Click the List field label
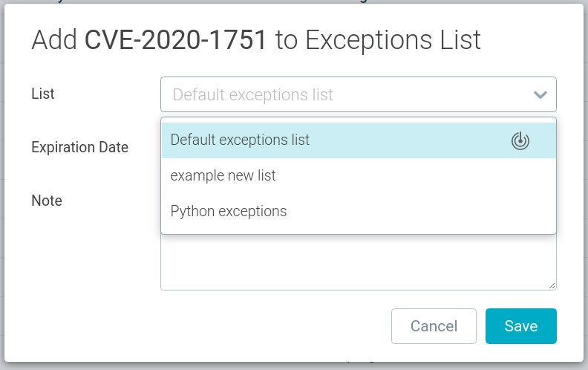The width and height of the screenshot is (588, 370). click(x=43, y=94)
